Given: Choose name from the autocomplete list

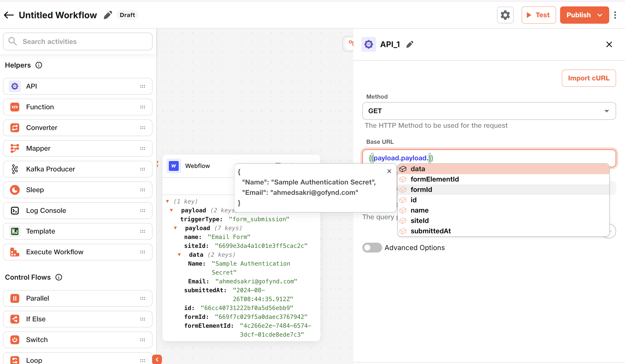Looking at the screenshot, I should click(x=503, y=210).
